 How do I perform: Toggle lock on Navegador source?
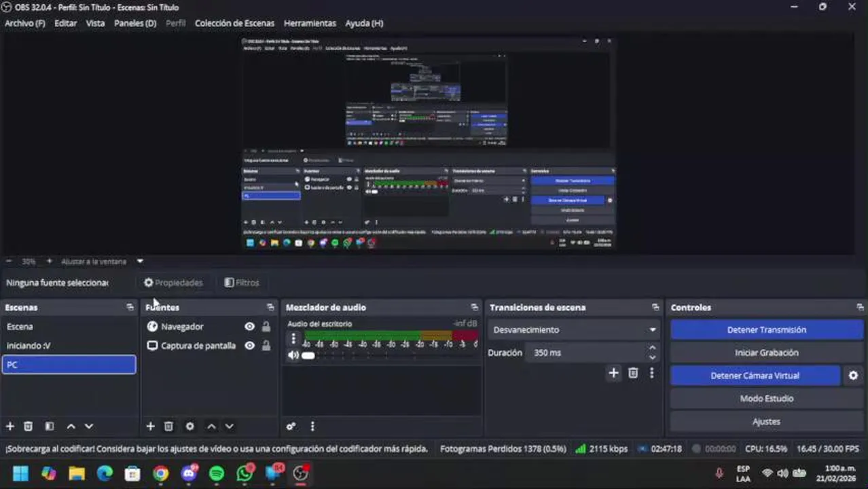[266, 327]
